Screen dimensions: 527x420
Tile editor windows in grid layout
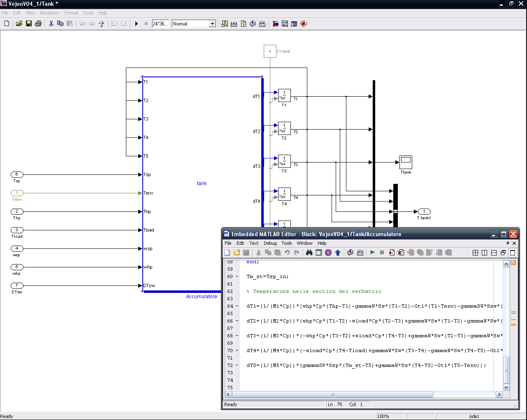tap(475, 253)
